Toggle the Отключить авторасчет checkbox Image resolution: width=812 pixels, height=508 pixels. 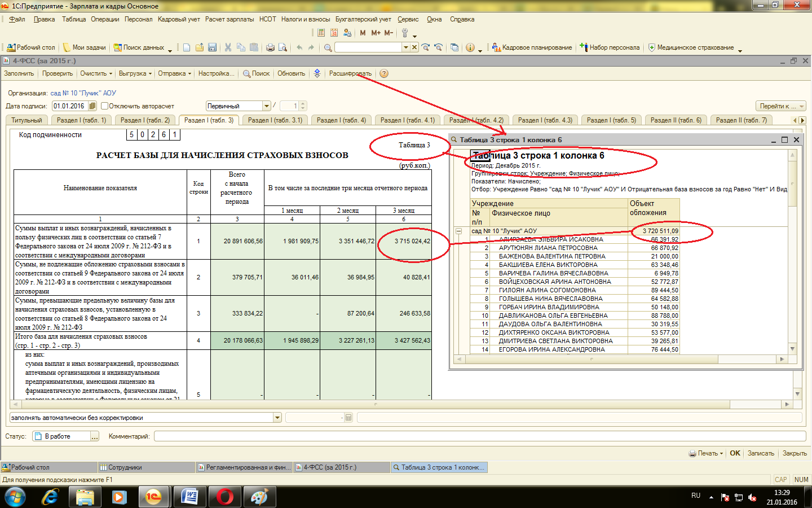(x=104, y=106)
